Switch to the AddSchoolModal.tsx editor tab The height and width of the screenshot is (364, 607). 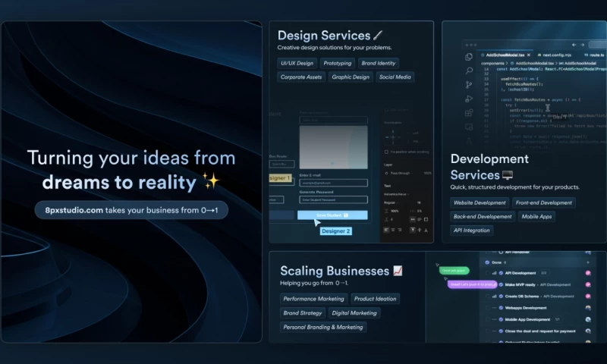505,55
